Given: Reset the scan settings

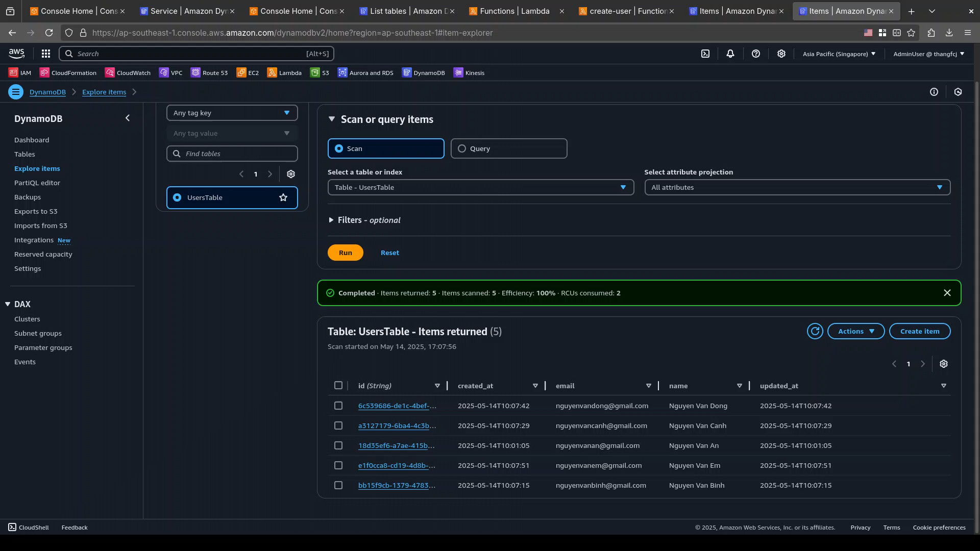Looking at the screenshot, I should coord(390,253).
